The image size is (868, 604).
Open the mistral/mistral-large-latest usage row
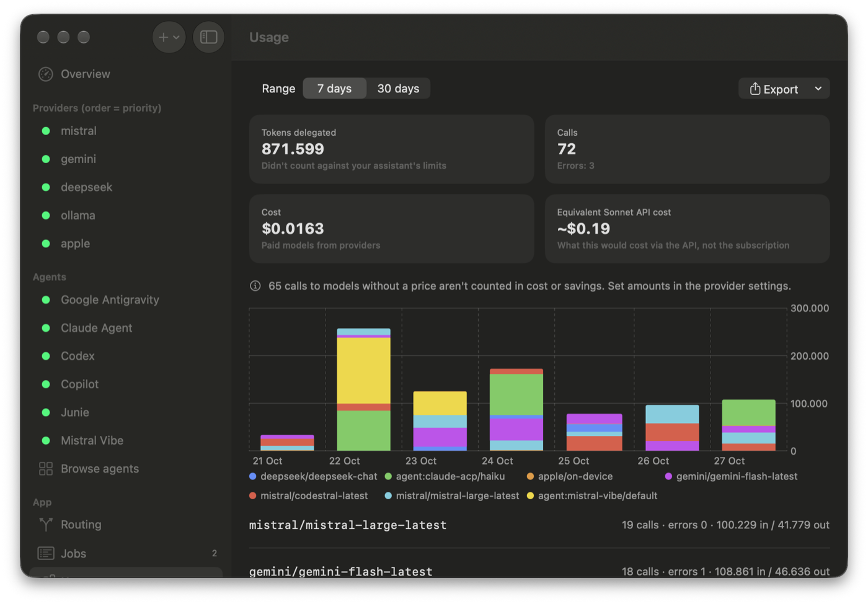tap(539, 525)
